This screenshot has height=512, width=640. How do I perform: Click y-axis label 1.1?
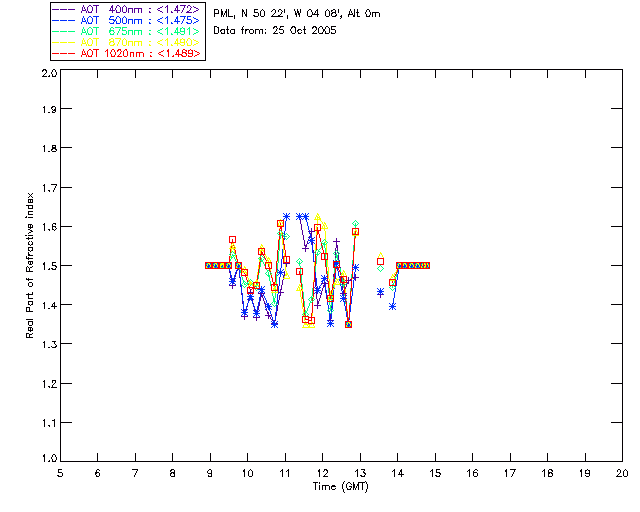click(x=49, y=423)
